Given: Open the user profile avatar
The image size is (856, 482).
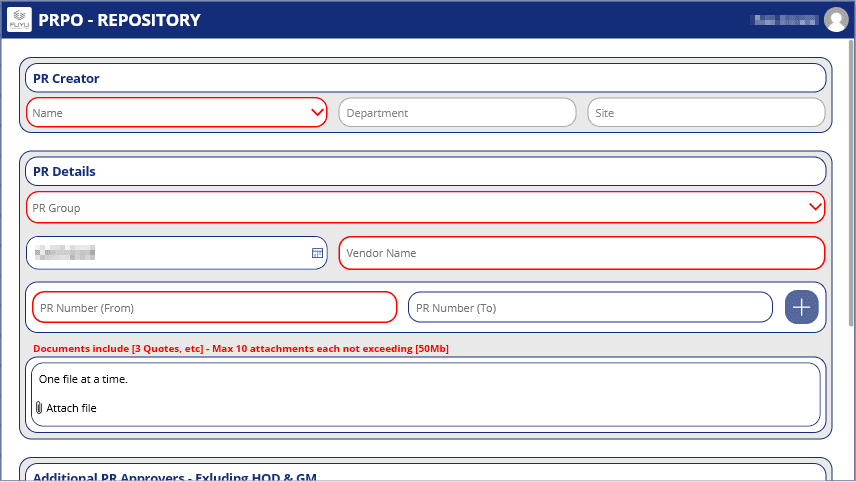Looking at the screenshot, I should (x=836, y=20).
